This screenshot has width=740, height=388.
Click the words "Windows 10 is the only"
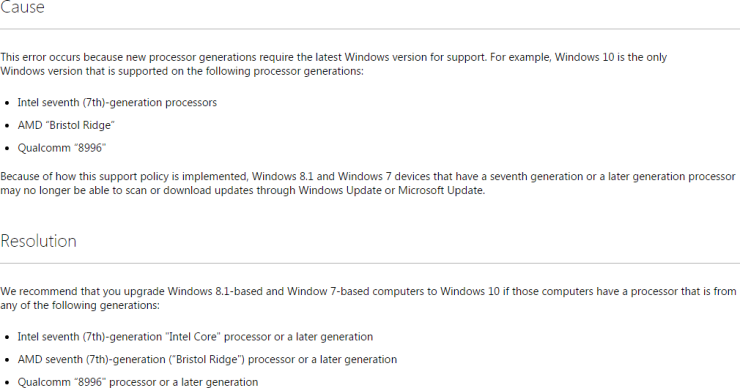(611, 57)
